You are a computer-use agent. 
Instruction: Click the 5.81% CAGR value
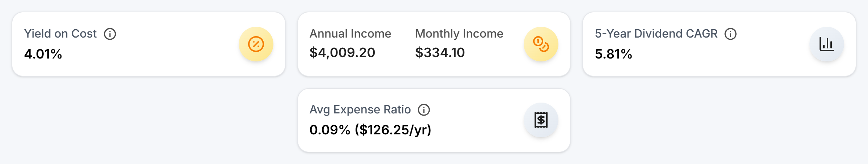[x=613, y=54]
